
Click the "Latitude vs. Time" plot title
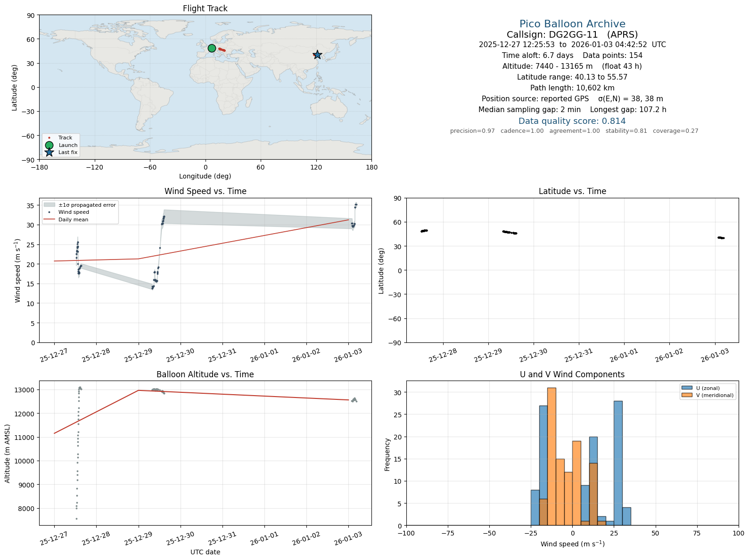coord(572,191)
